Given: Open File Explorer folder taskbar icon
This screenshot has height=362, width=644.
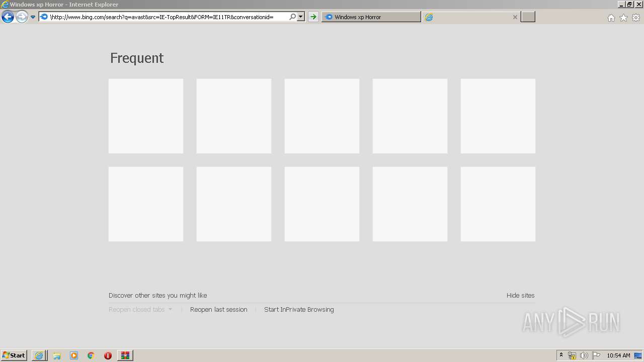Looking at the screenshot, I should pos(57,355).
